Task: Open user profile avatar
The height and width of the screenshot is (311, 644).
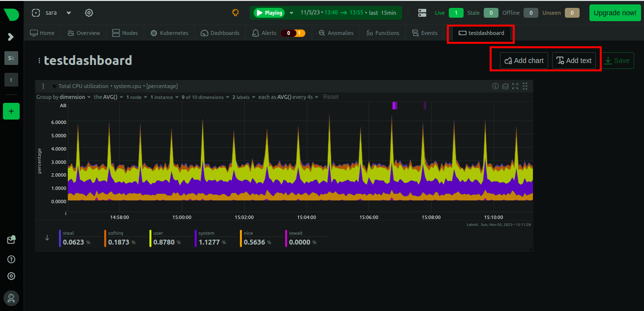Action: tap(11, 297)
